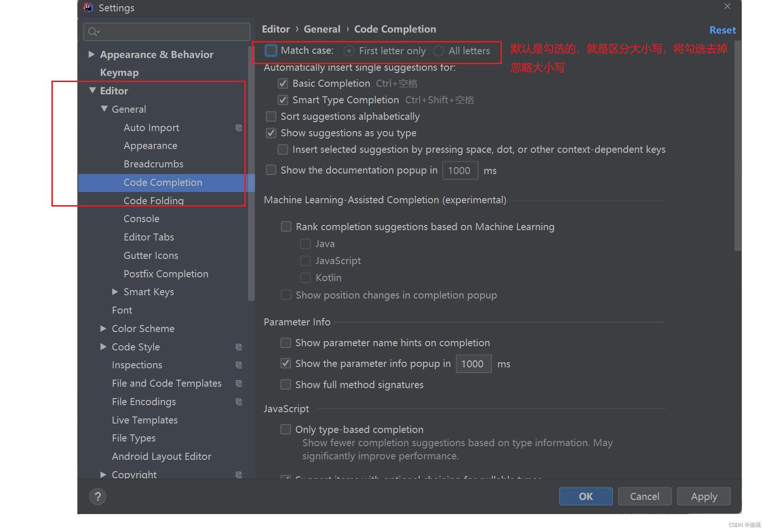Enable Show parameter name hints on completion
Screen dimensions: 768x532
(x=286, y=342)
